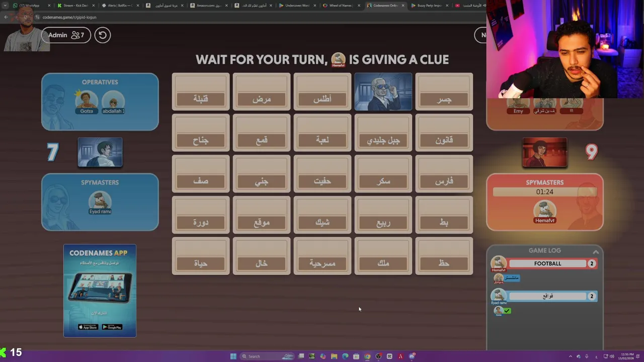Click the Hemafvt red spymaster avatar
The image size is (644, 362).
click(544, 211)
